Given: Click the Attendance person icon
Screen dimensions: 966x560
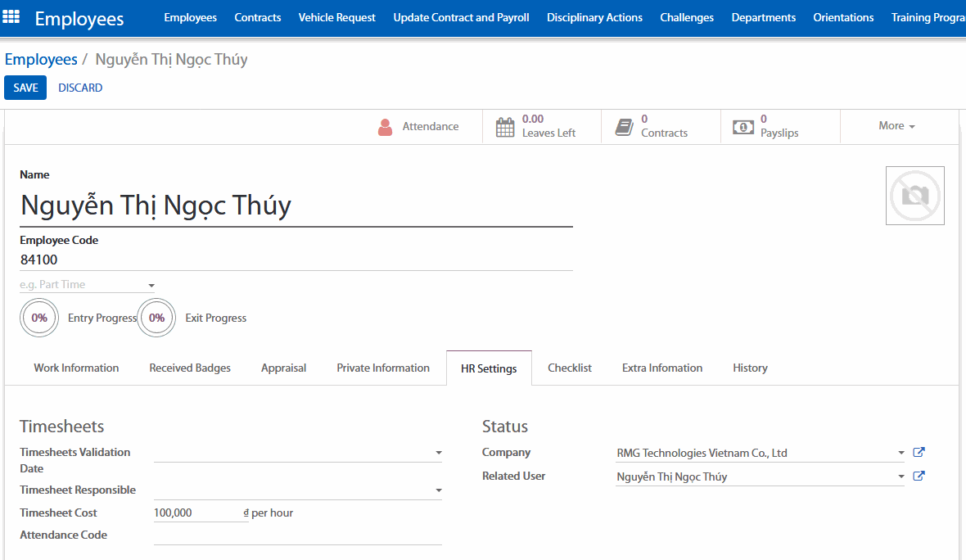Looking at the screenshot, I should [x=385, y=127].
